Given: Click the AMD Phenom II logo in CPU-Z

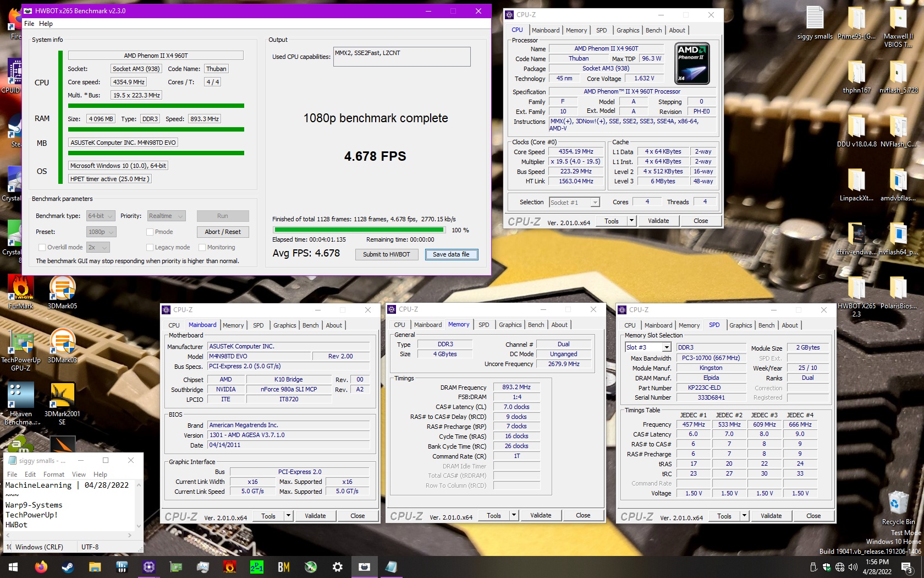Looking at the screenshot, I should (692, 63).
